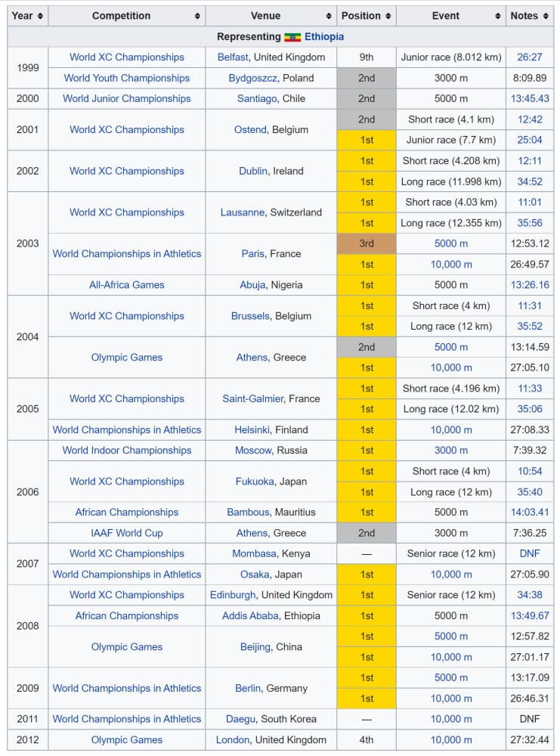Open Belfast venue link
560x756 pixels.
pyautogui.click(x=233, y=57)
